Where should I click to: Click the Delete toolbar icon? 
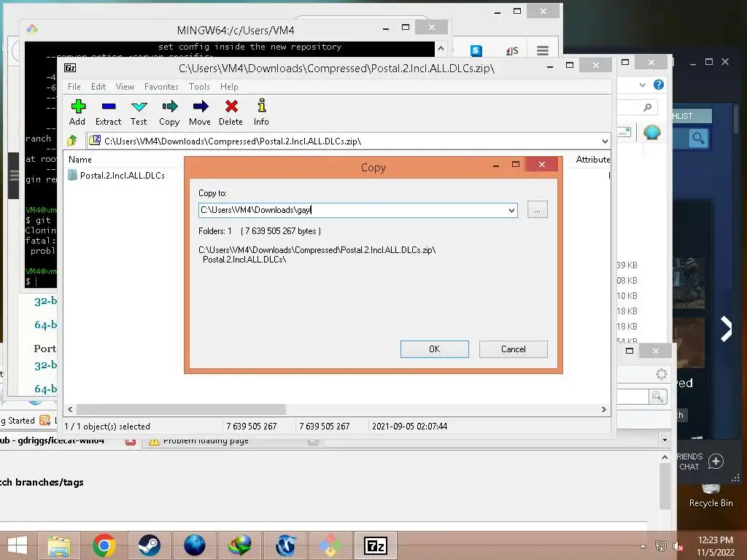231,112
